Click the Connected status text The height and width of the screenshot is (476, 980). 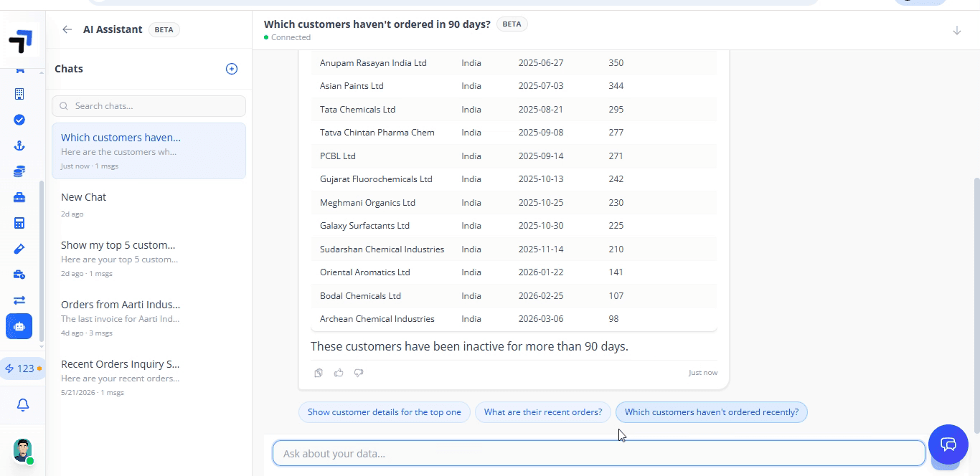291,37
